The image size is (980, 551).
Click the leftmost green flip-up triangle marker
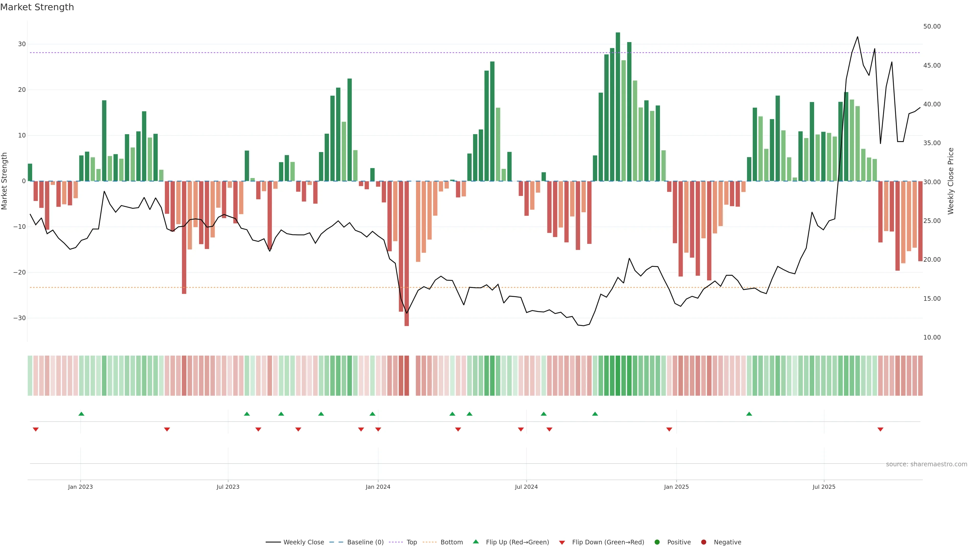tap(81, 414)
